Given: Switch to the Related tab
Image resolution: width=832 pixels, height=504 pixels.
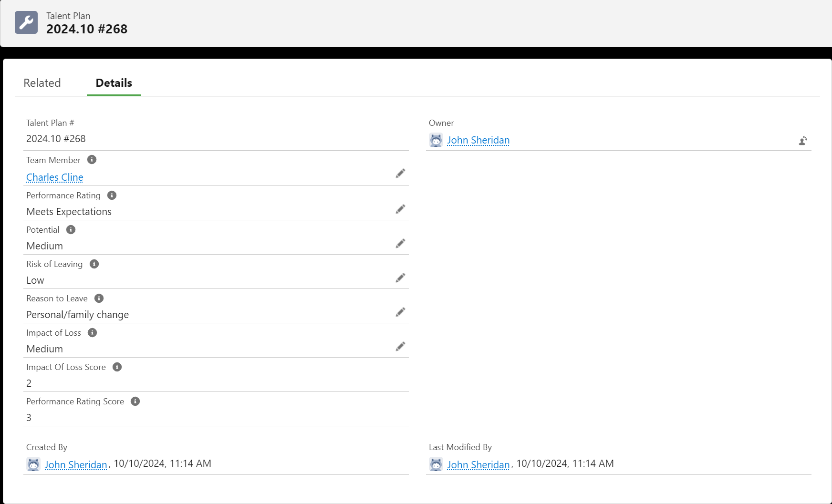Looking at the screenshot, I should coord(42,83).
